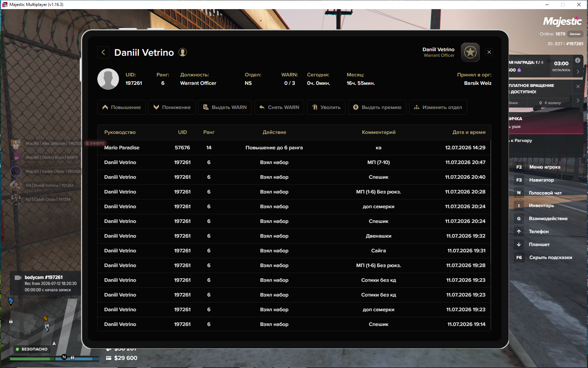588x368 pixels.
Task: Click the NS | Caleb Cross radio entry
Action: [x=41, y=199]
